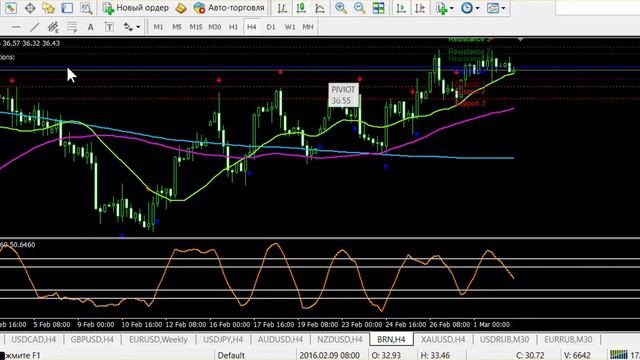
Task: Open the AUDUSD,H4 chart tab
Action: tap(280, 339)
